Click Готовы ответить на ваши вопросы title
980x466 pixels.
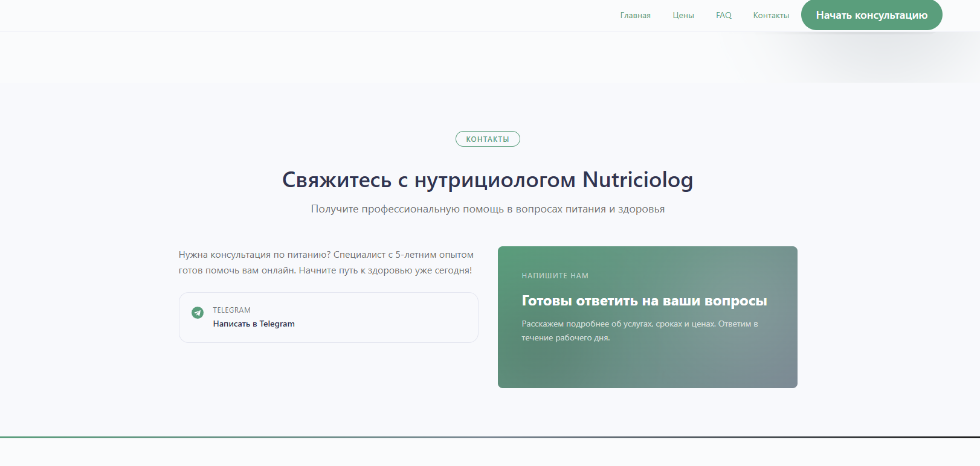[x=644, y=301]
